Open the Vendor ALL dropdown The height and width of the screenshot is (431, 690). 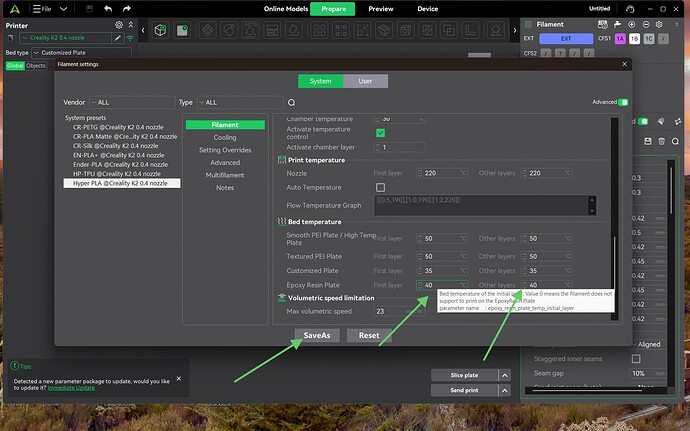coord(132,103)
